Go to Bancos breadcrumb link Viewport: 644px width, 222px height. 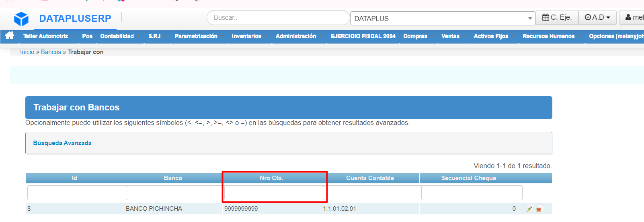pyautogui.click(x=51, y=52)
